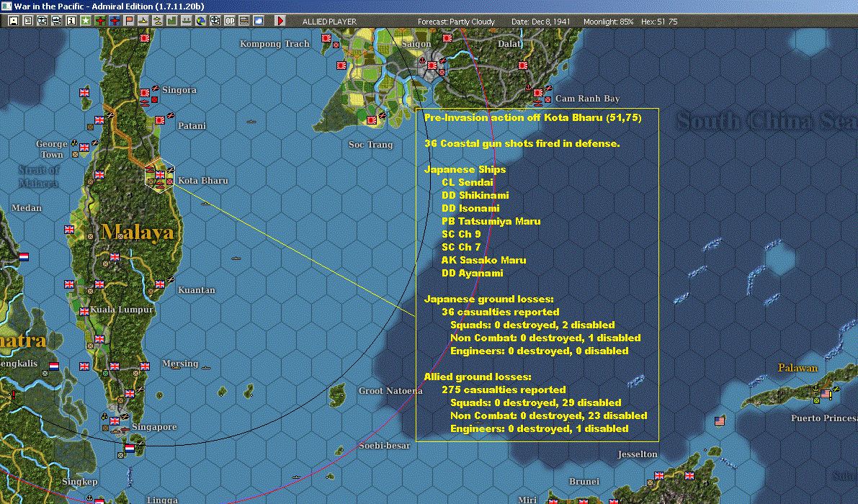Click the Dalat map label
Screen dimensions: 858x504
(x=509, y=44)
